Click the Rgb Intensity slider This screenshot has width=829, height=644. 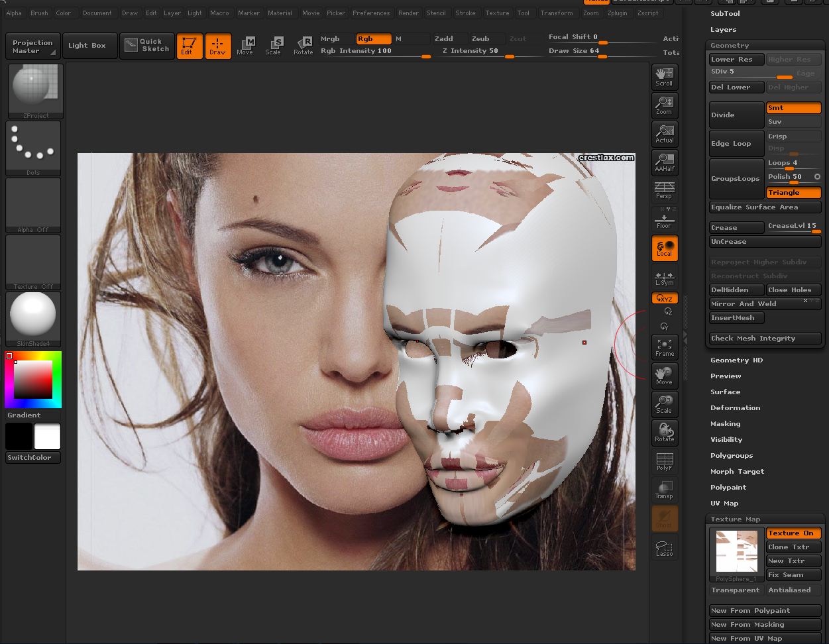[x=375, y=52]
